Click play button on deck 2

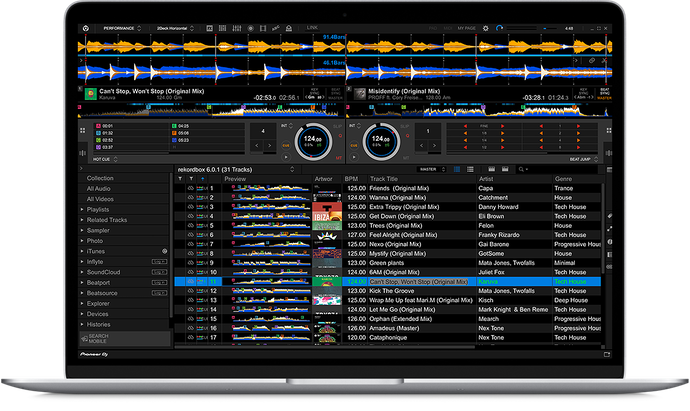[x=354, y=157]
